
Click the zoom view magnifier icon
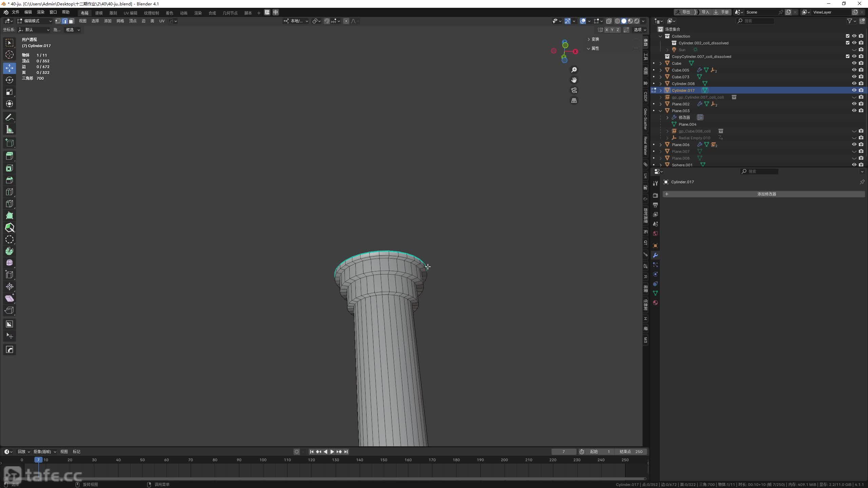(574, 70)
